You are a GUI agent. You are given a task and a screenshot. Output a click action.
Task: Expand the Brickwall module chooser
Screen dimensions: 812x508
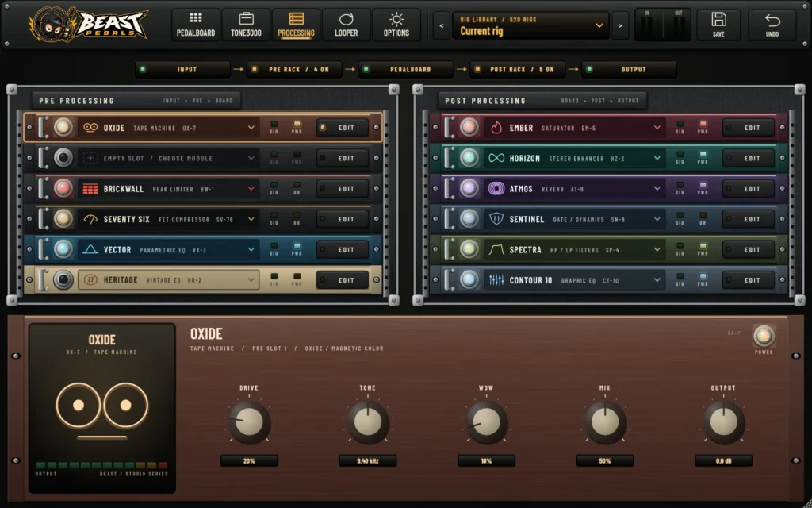pyautogui.click(x=251, y=189)
